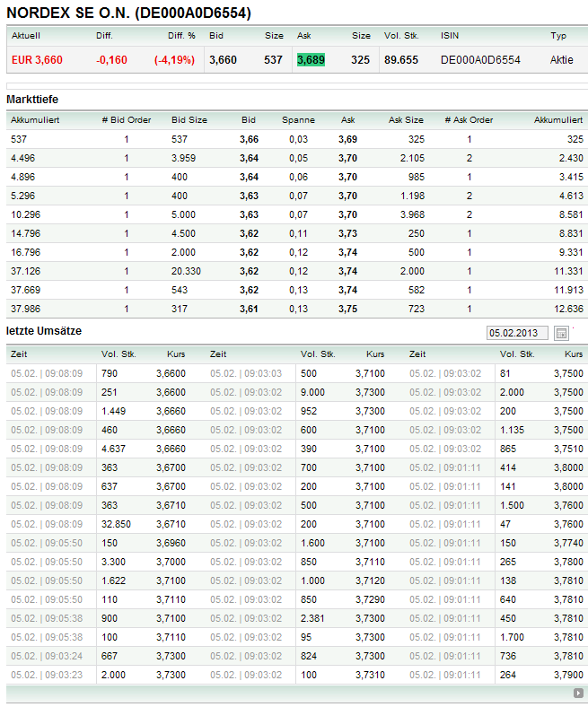588x707 pixels.
Task: Click the trade time 05.02. | 09:03:03
Action: pos(246,374)
